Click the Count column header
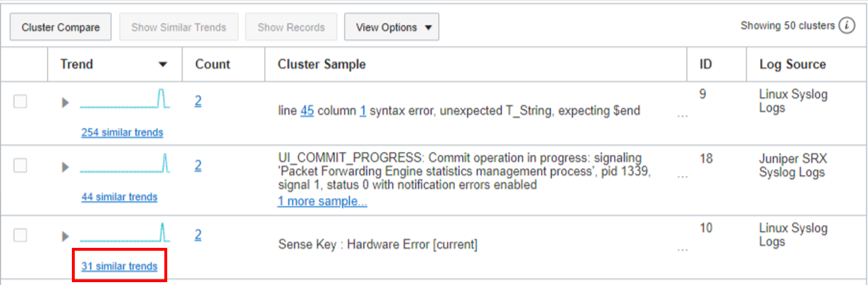Screen dimensions: 868x285 click(213, 65)
